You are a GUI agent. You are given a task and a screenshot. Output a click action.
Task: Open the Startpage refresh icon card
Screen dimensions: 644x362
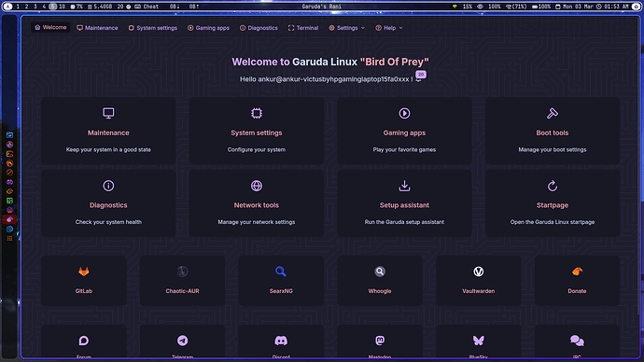pos(552,203)
